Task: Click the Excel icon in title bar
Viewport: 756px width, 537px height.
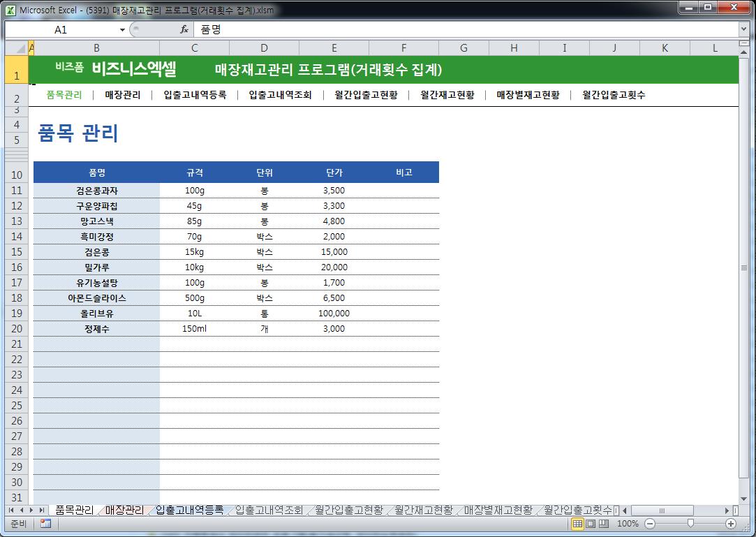Action: tap(10, 10)
